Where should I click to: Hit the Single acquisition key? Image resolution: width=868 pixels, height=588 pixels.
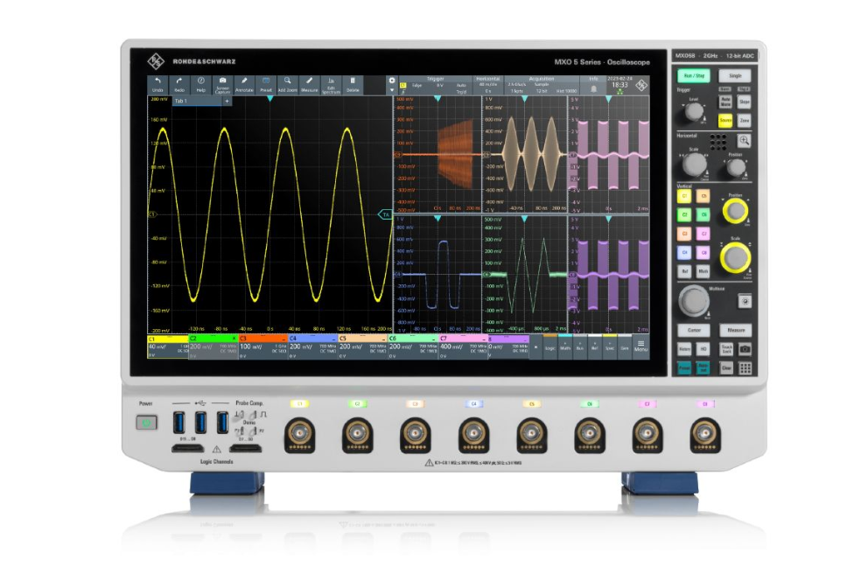[735, 75]
